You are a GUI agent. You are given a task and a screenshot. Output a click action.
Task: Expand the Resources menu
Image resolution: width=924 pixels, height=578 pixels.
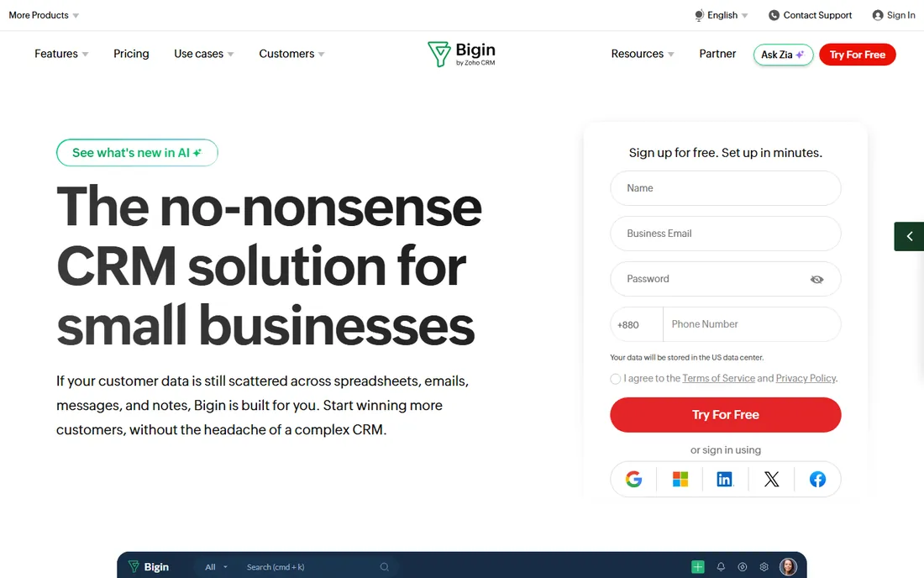click(x=643, y=54)
